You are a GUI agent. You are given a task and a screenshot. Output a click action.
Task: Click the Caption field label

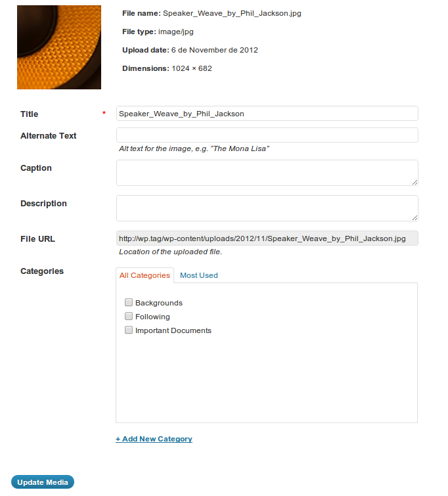(36, 168)
